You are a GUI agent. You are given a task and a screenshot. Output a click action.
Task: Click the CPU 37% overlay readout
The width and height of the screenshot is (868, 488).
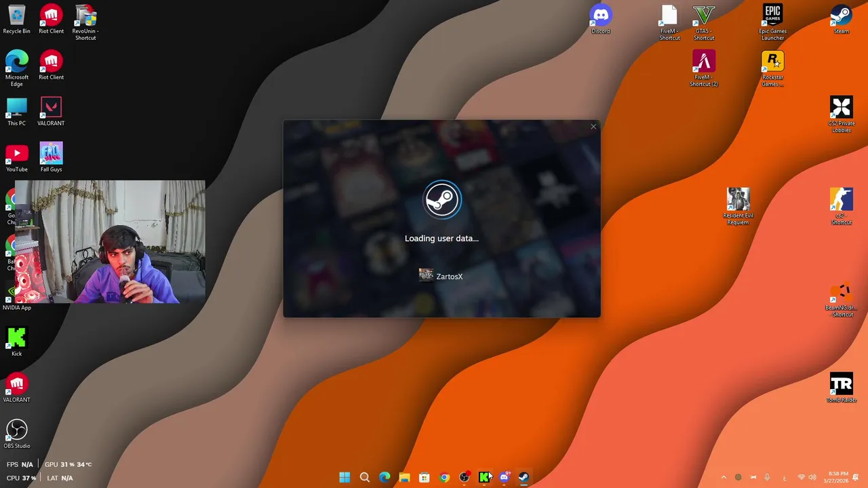click(21, 478)
